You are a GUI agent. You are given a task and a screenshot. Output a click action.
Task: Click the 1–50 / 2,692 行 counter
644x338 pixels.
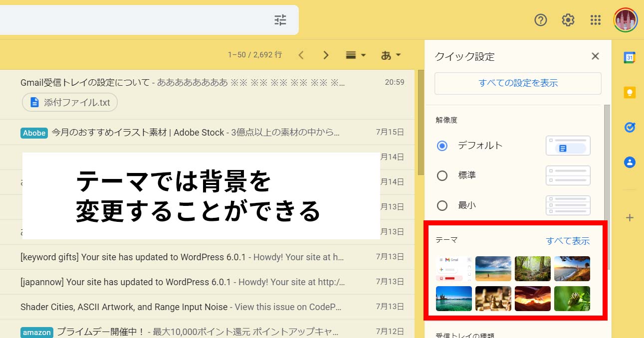[255, 55]
